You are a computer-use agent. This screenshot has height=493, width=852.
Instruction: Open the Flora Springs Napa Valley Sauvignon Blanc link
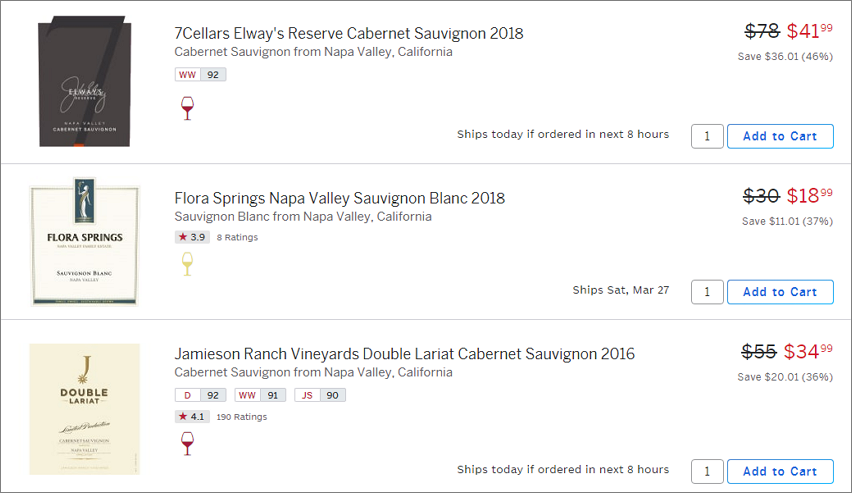340,198
